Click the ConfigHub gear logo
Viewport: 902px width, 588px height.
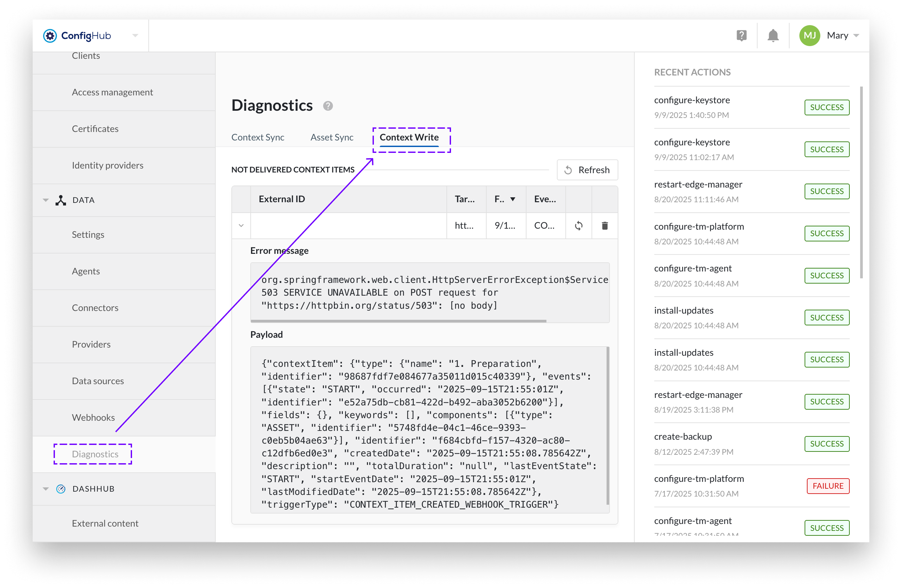(50, 36)
